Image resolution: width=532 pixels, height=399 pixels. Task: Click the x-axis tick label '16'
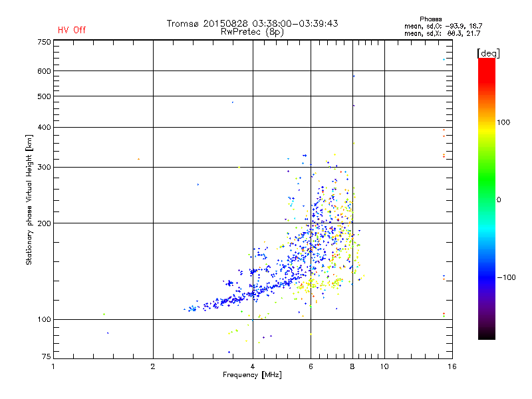pos(452,366)
